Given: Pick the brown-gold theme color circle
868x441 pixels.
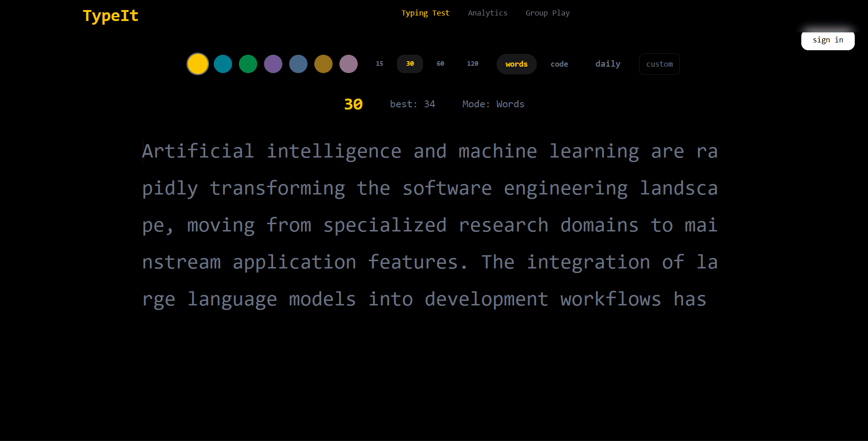Looking at the screenshot, I should [323, 64].
